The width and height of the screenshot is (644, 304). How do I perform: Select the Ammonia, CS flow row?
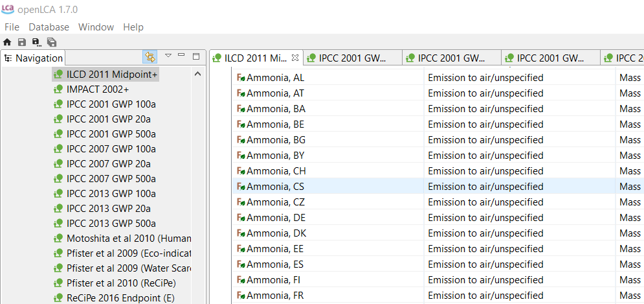[x=438, y=186]
